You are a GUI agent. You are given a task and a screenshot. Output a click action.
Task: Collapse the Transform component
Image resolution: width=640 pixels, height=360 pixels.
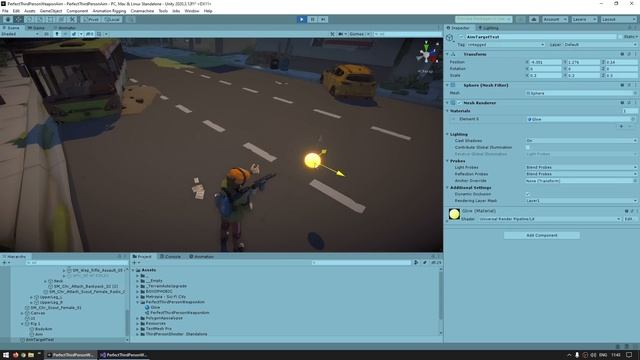pyautogui.click(x=447, y=54)
